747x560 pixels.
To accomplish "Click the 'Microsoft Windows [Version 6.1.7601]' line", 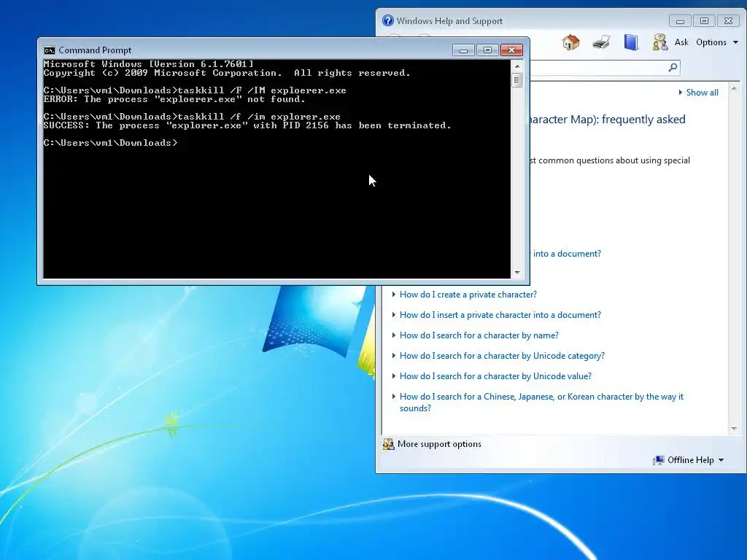I will coord(148,64).
